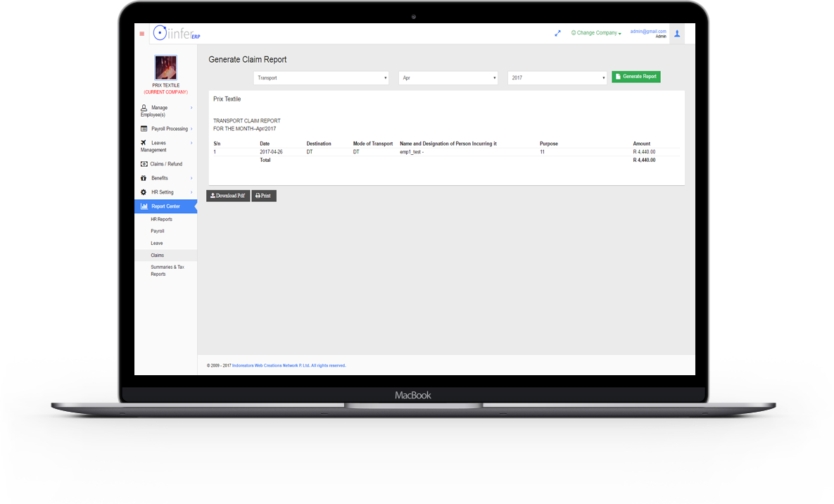Viewport: 834px width, 504px height.
Task: Open the Transport claim type dropdown
Action: click(321, 77)
